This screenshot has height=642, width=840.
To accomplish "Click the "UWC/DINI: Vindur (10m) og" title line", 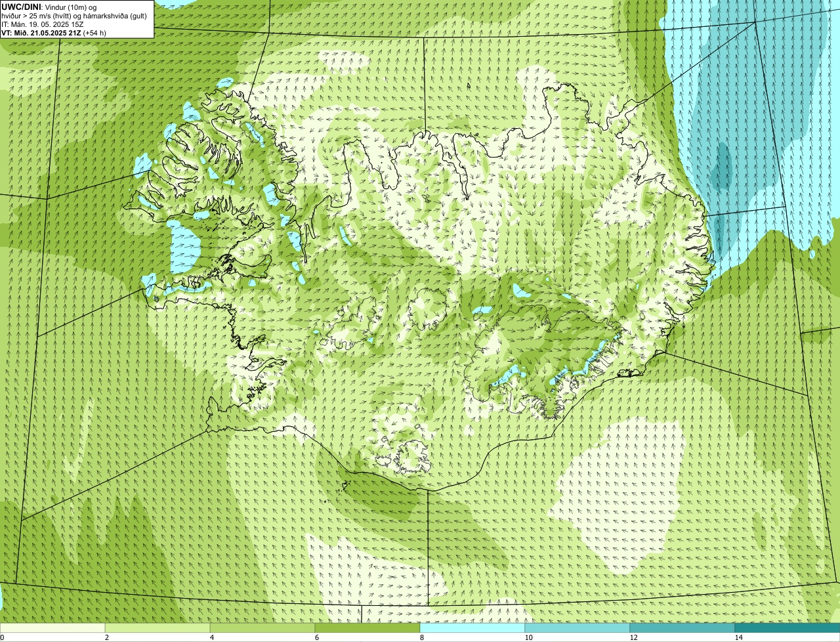I will (x=49, y=7).
